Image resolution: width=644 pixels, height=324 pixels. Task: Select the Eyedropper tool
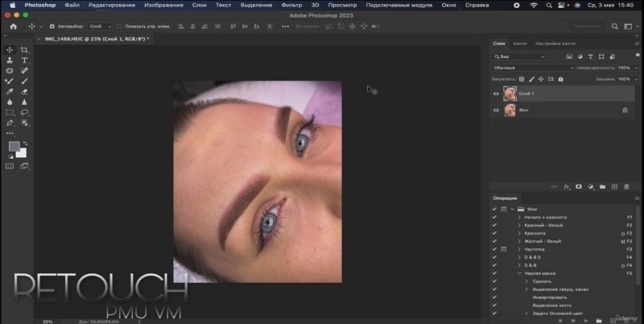click(x=10, y=92)
